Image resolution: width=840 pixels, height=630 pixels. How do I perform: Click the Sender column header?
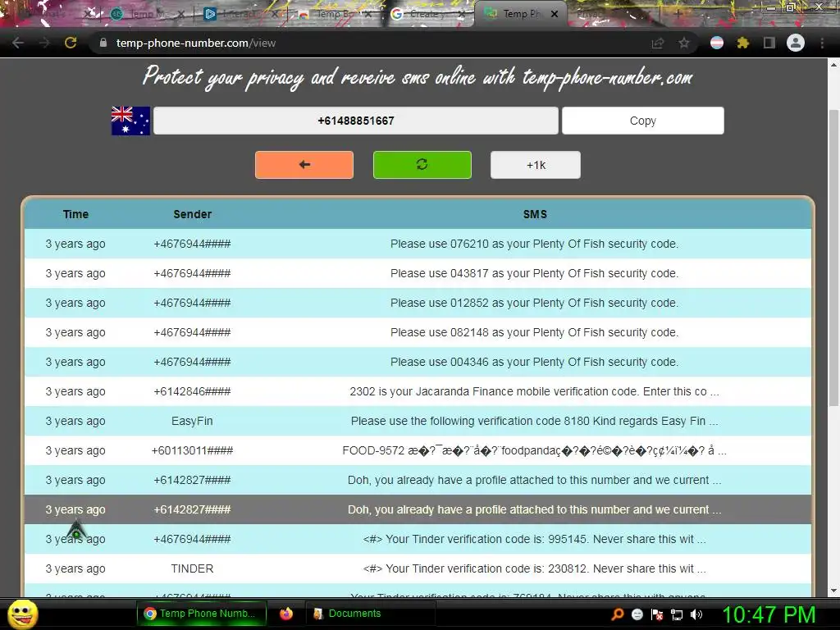click(192, 214)
